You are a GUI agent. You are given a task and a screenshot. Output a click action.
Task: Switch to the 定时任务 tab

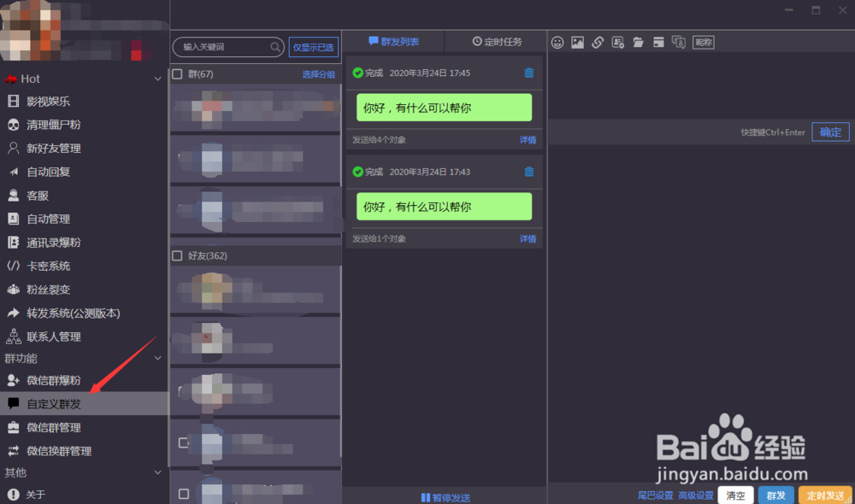point(497,42)
